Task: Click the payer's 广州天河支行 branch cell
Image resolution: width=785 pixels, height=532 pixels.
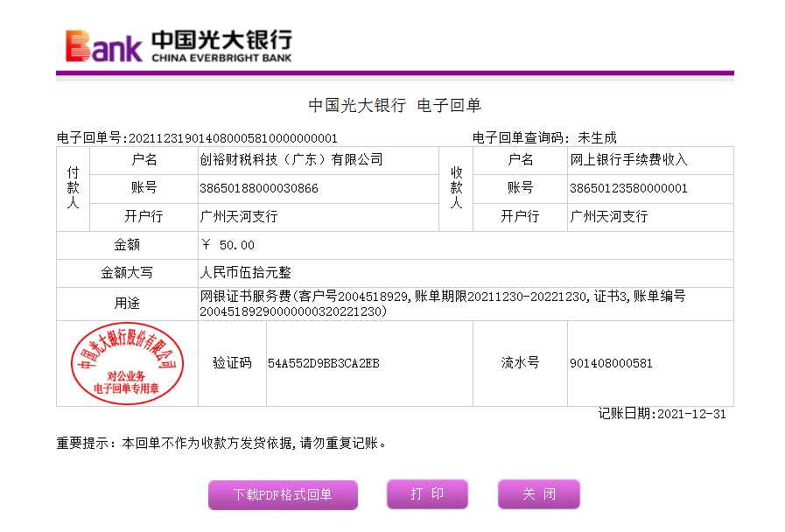Action: point(239,216)
